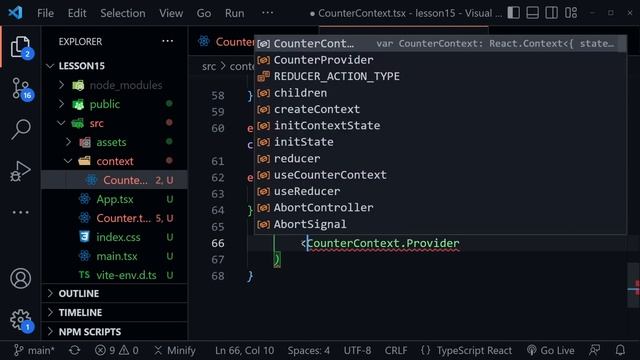
Task: Click Go Live status bar button
Action: point(550,350)
